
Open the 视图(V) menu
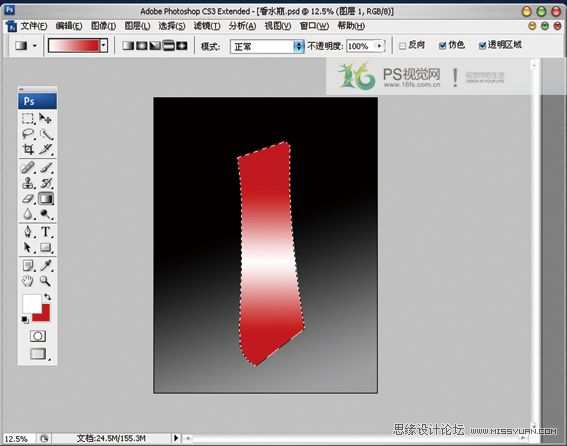278,26
